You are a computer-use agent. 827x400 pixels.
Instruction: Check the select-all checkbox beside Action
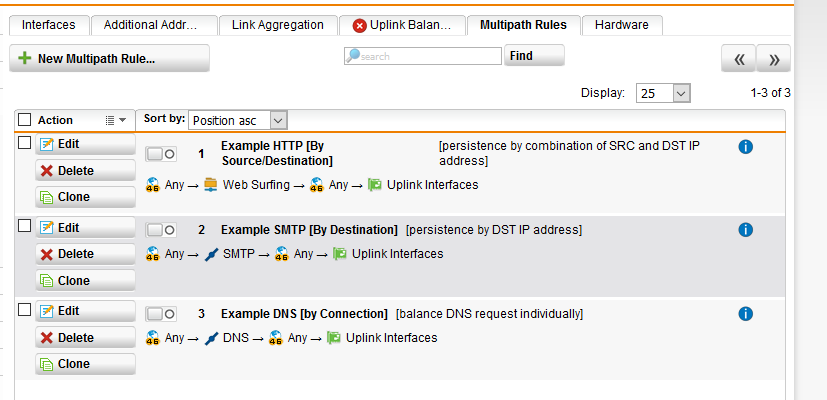pos(25,120)
